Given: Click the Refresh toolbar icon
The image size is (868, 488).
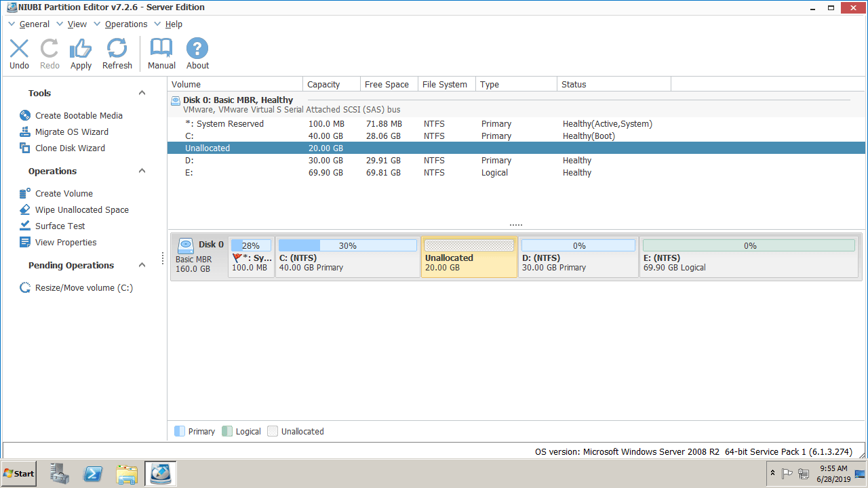Looking at the screenshot, I should click(x=117, y=54).
